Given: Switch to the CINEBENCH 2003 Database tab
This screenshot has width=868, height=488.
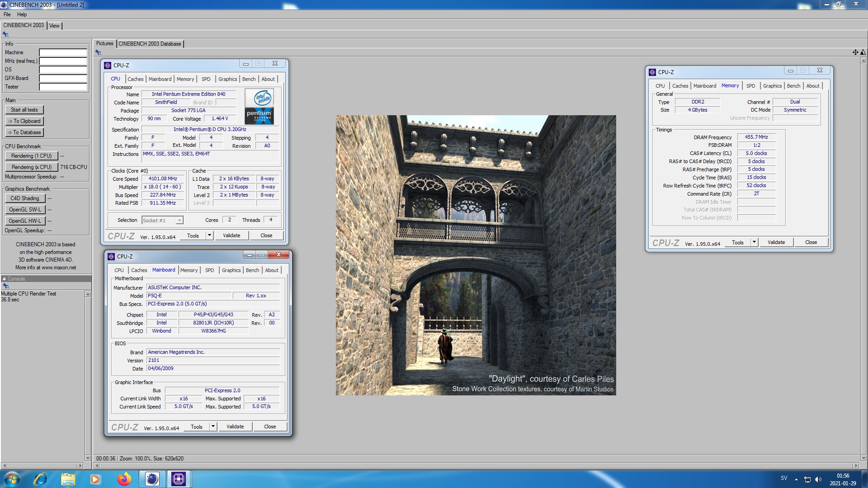Looking at the screenshot, I should coord(150,44).
